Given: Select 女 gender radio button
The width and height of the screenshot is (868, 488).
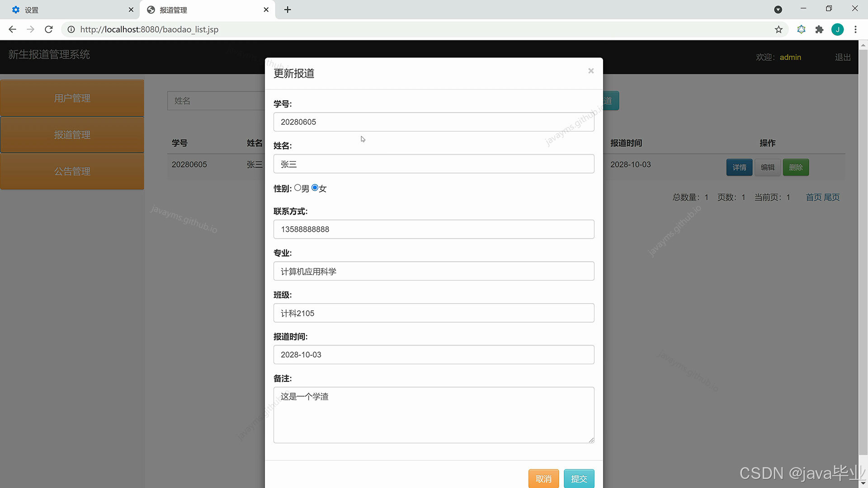Looking at the screenshot, I should point(315,188).
